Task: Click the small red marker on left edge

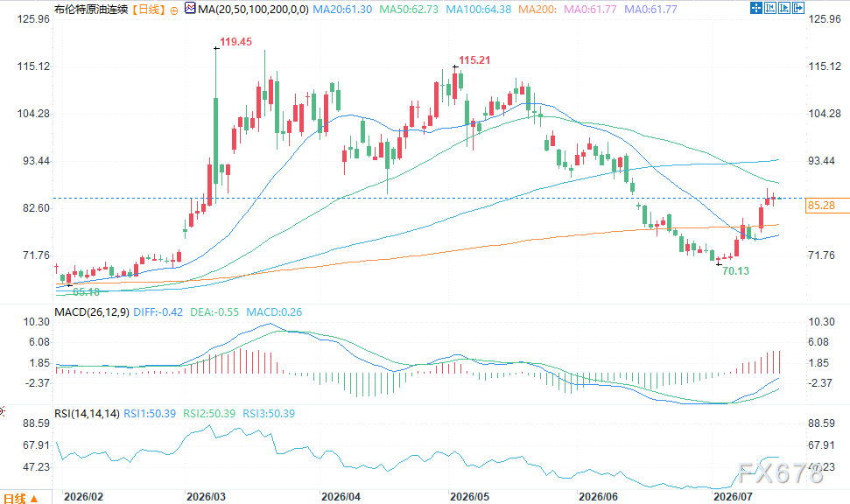Action: [x=2, y=411]
